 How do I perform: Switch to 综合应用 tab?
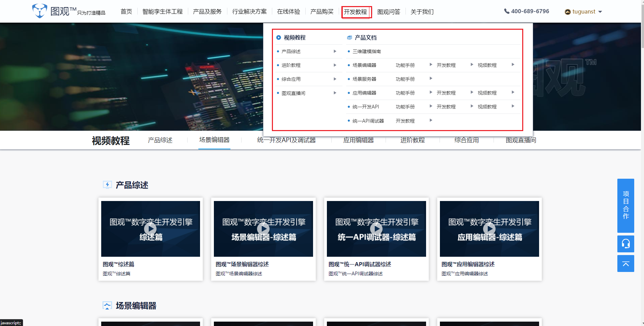pyautogui.click(x=467, y=140)
